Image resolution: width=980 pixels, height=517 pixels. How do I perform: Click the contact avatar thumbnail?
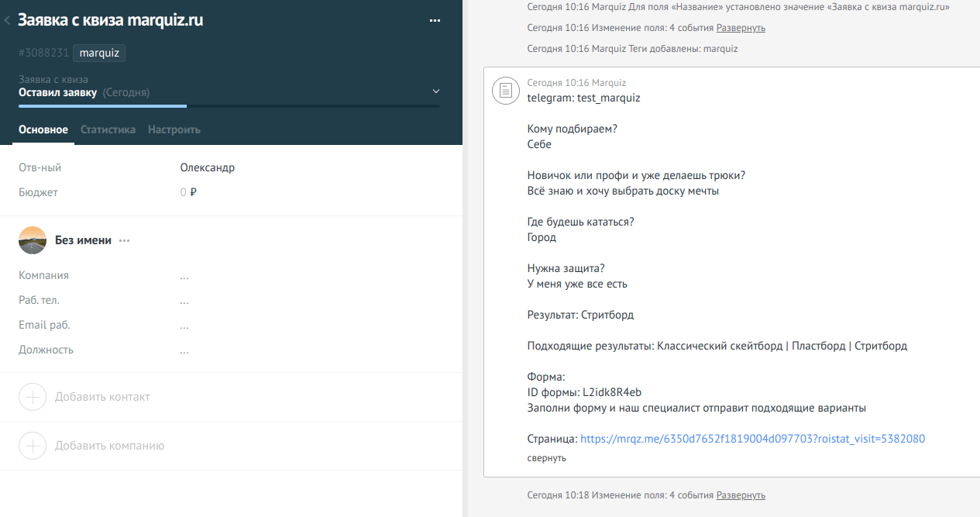[x=33, y=240]
